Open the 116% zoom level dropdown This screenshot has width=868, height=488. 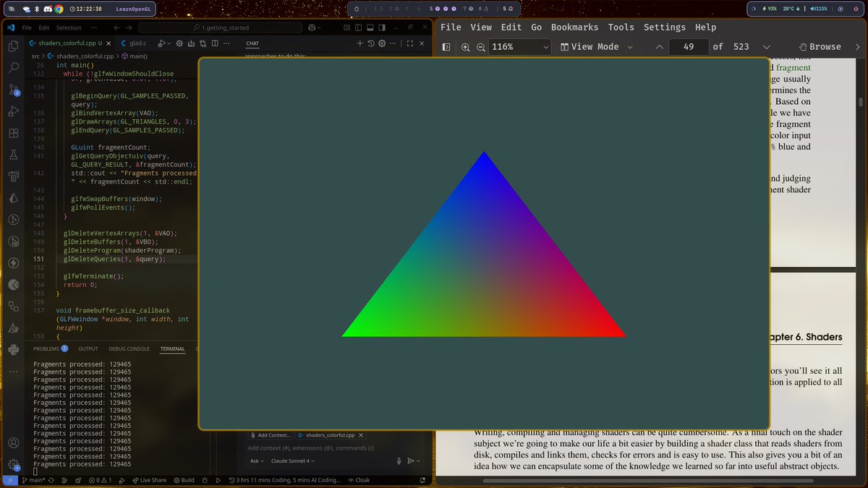coord(520,46)
